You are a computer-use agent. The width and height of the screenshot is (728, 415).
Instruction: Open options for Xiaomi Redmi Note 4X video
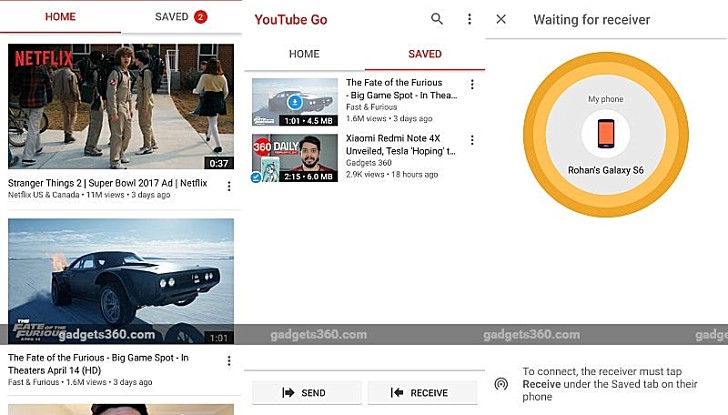[473, 140]
